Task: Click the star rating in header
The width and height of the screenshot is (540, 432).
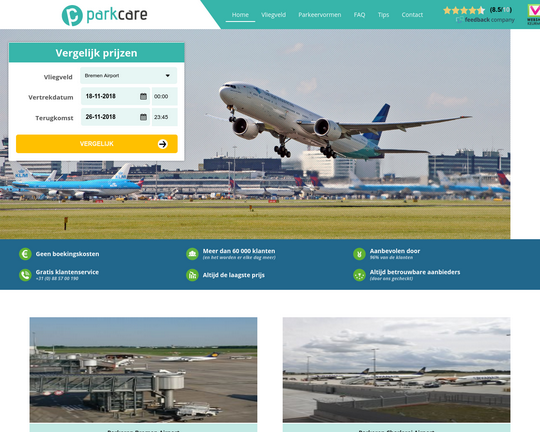Action: coord(464,10)
